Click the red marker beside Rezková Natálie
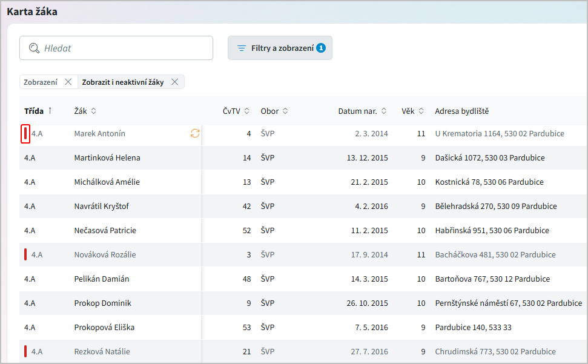This screenshot has width=588, height=364. point(25,351)
